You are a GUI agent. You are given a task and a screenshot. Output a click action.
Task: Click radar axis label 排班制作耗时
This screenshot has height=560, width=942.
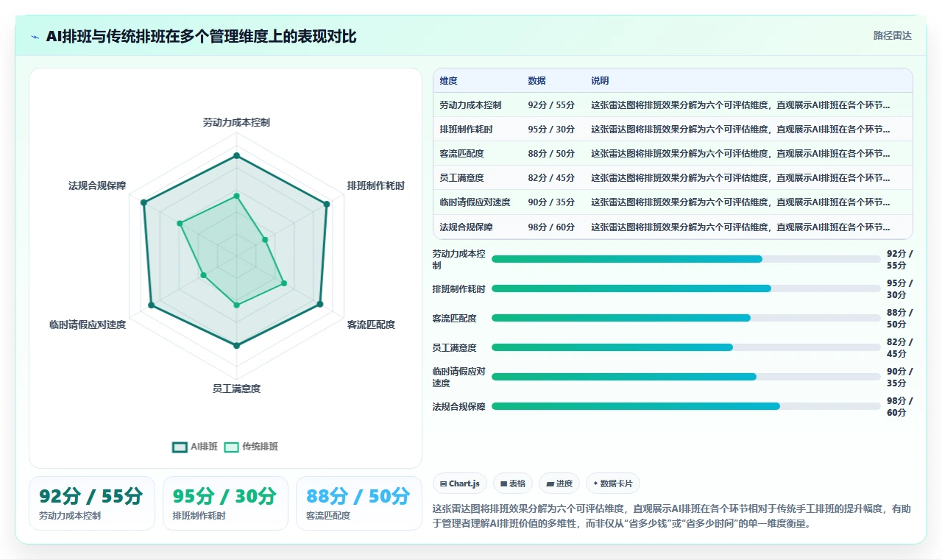pyautogui.click(x=376, y=185)
